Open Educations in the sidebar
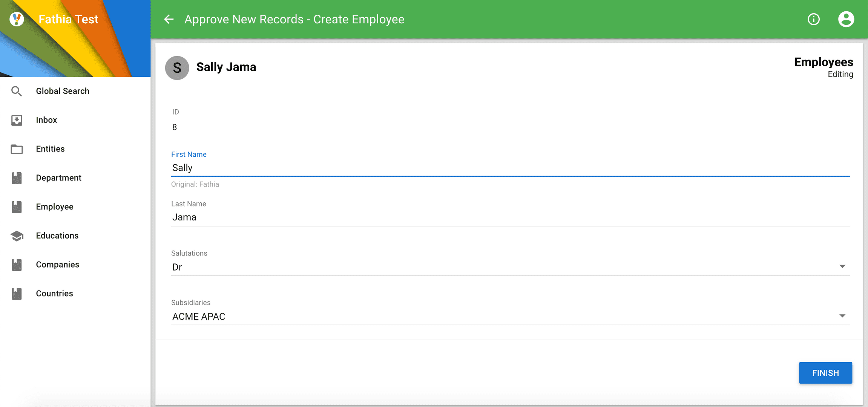 (75, 236)
